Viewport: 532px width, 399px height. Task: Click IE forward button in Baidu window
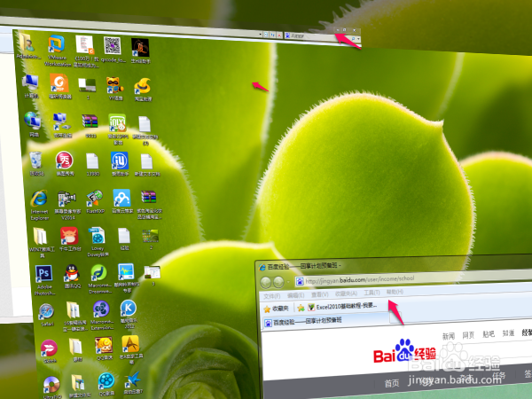point(278,282)
